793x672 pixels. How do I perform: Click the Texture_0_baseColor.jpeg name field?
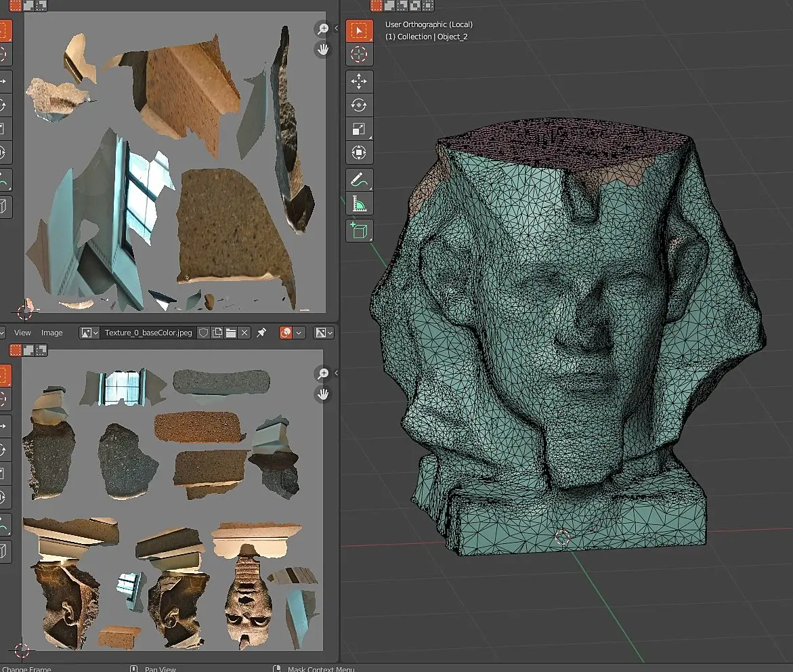148,333
